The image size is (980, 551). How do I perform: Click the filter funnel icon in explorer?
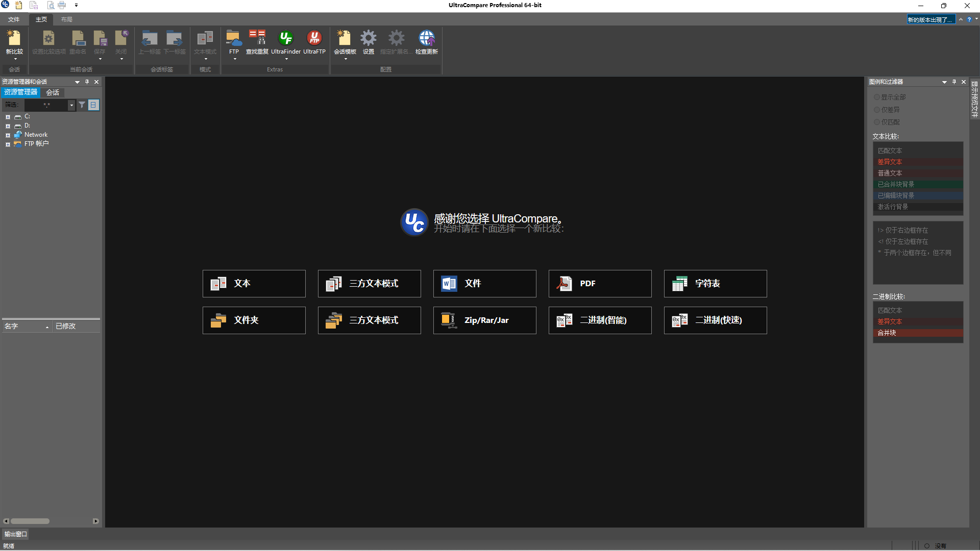82,105
